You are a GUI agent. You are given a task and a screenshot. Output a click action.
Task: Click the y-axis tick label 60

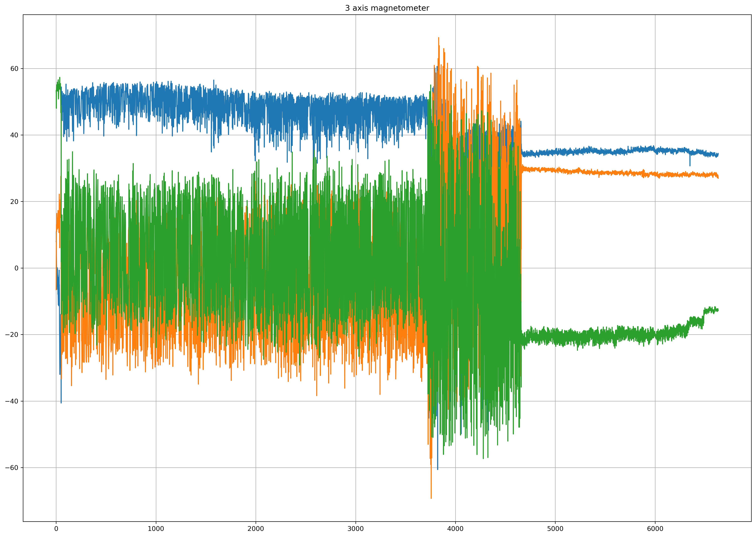point(14,69)
